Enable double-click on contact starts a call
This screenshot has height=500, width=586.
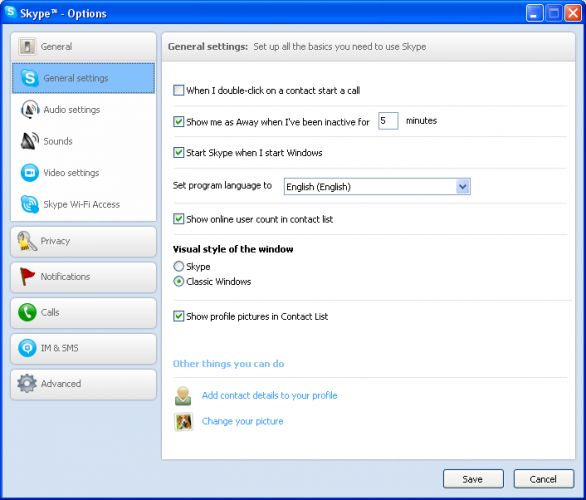[x=179, y=90]
